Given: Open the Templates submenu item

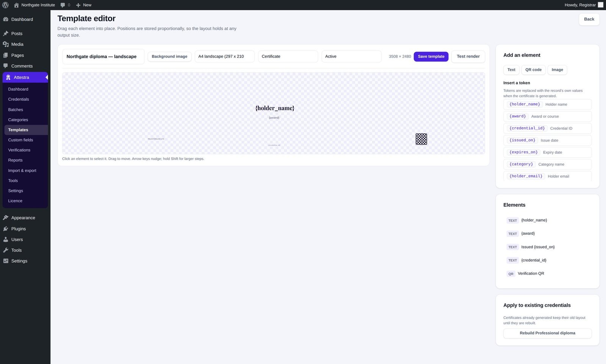Looking at the screenshot, I should click(25, 130).
